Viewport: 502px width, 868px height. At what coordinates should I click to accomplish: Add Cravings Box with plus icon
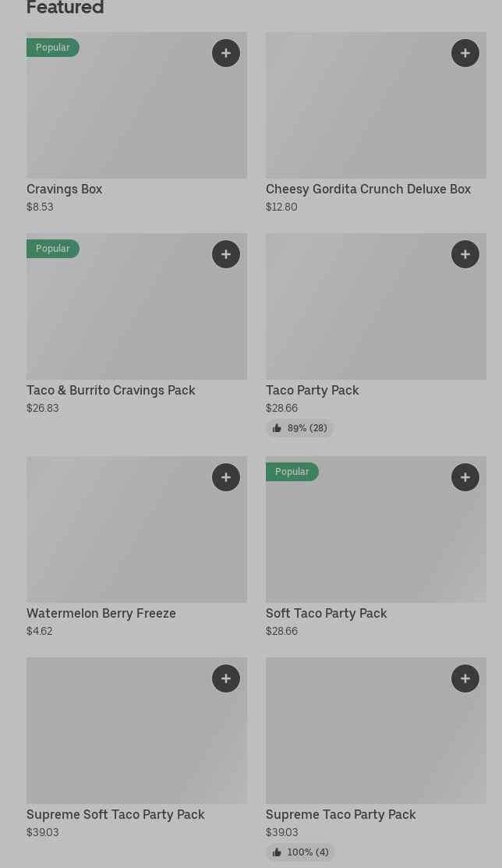(x=226, y=53)
